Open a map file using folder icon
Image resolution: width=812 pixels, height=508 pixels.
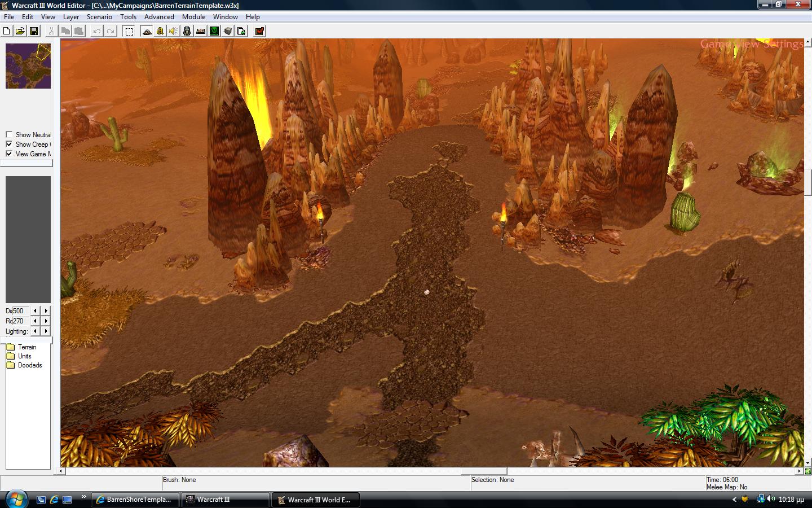[x=20, y=31]
